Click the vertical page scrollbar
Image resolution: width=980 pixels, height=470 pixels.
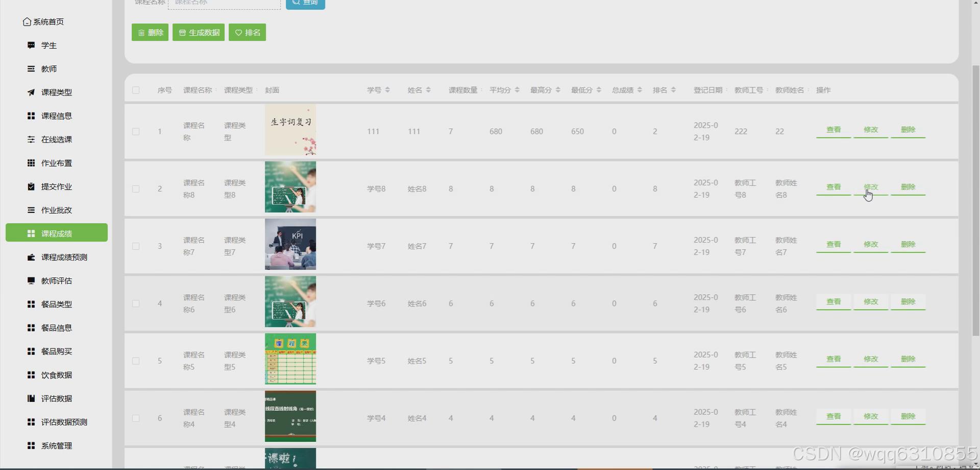[x=975, y=200]
